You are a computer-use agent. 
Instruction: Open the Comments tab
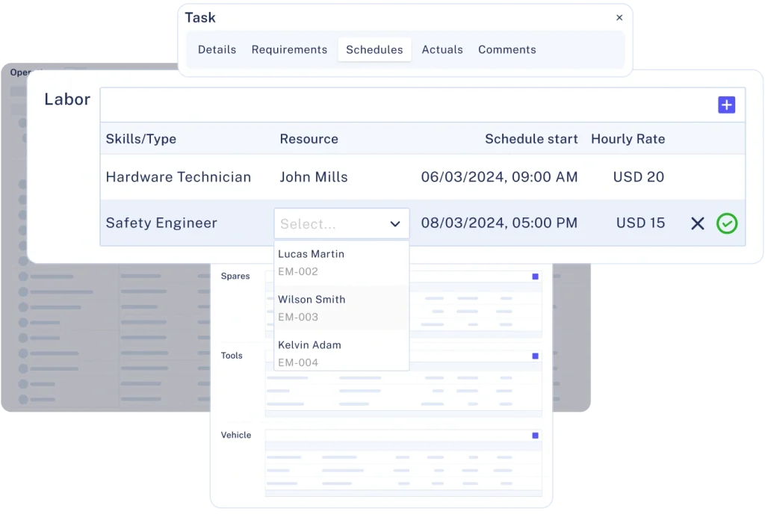[507, 50]
